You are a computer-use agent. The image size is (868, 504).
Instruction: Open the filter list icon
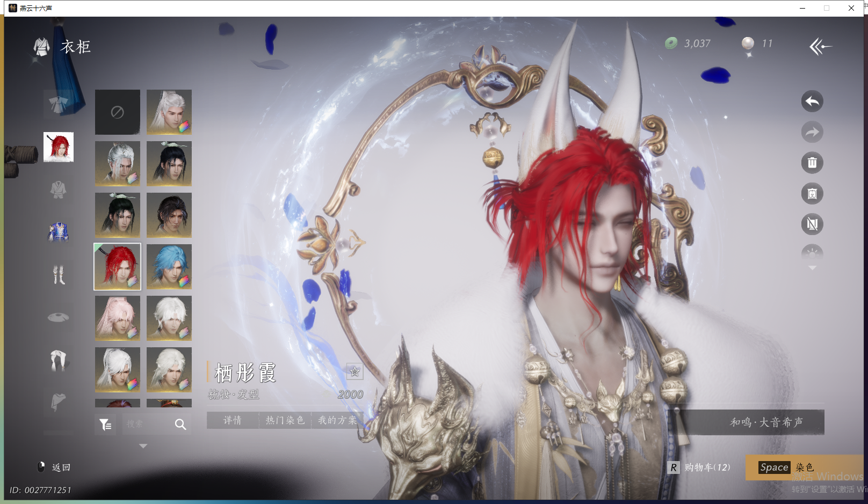[x=105, y=425]
